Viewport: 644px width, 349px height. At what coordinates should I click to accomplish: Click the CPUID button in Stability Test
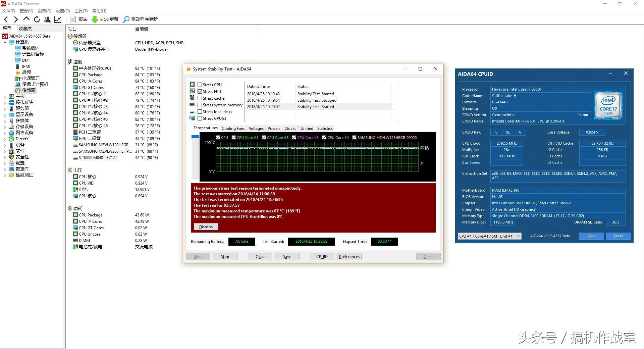click(x=322, y=257)
